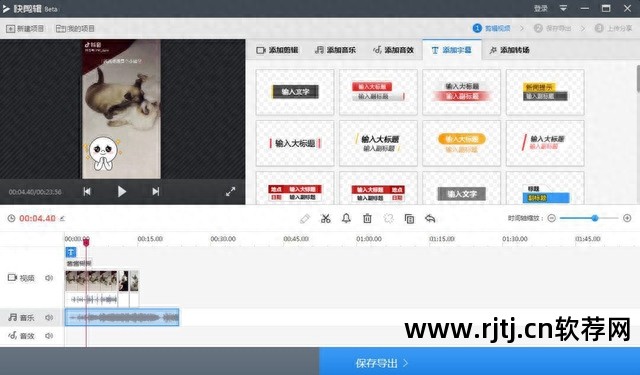
Task: Switch to 添加转场 tab
Action: [x=509, y=50]
